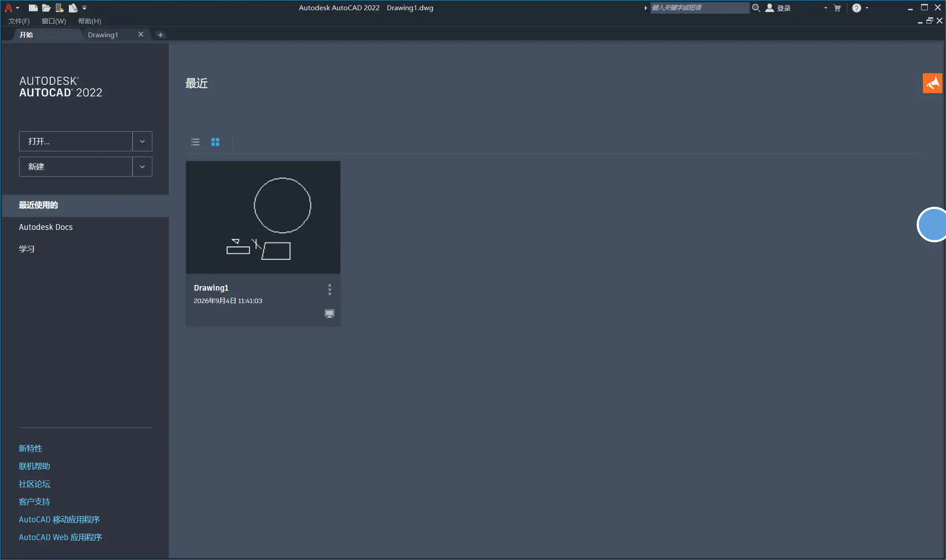Open the 联机帮助 link

pos(34,466)
